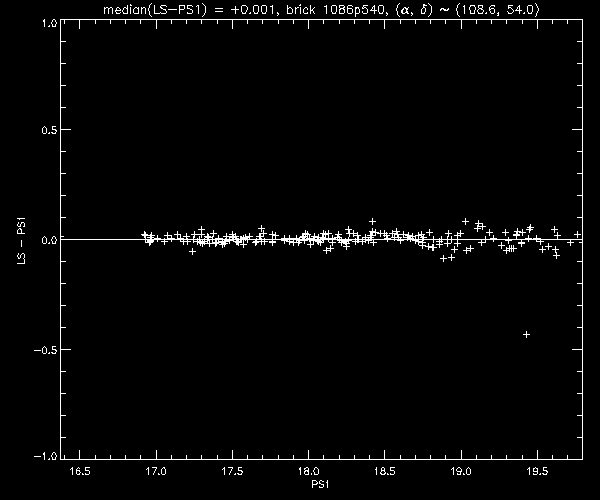This screenshot has width=600, height=500.
Task: Click the outlier data point near −0.43
Action: 526,335
